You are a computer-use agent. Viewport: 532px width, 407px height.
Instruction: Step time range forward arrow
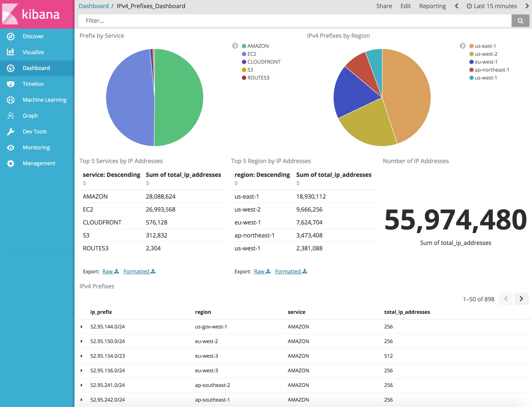coord(527,6)
